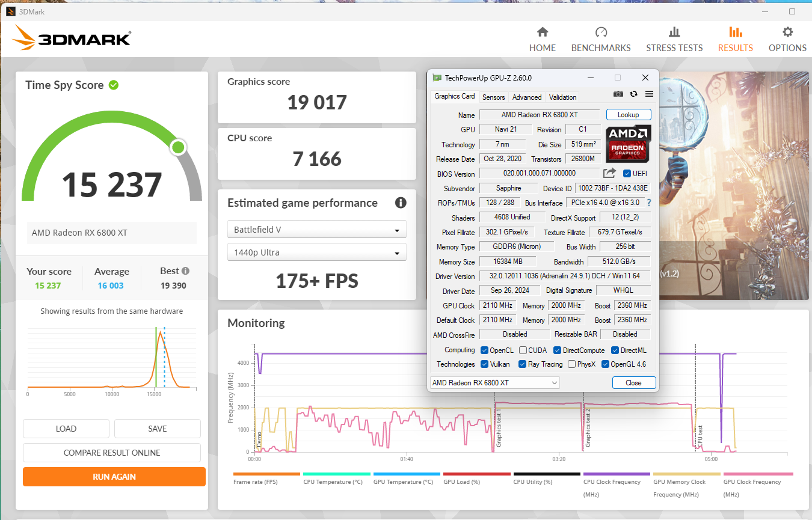This screenshot has height=520, width=812.
Task: Toggle the OpenCL checkbox
Action: (x=484, y=350)
